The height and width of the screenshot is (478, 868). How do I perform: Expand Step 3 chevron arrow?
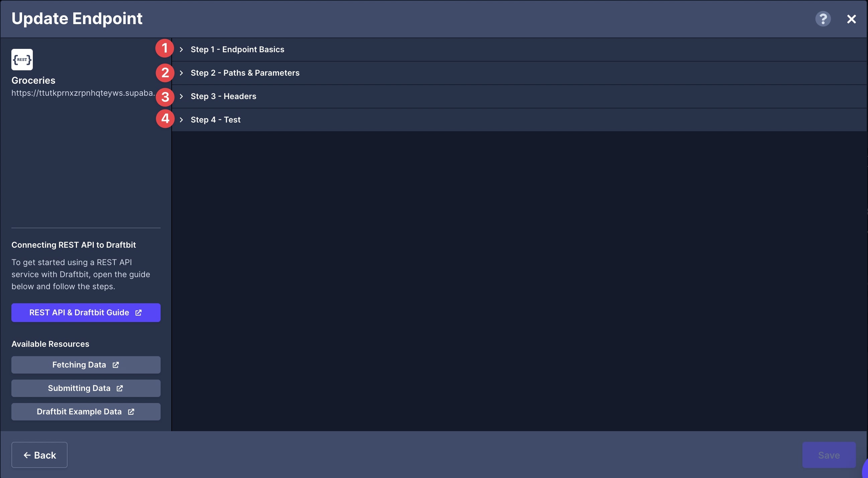pos(181,96)
